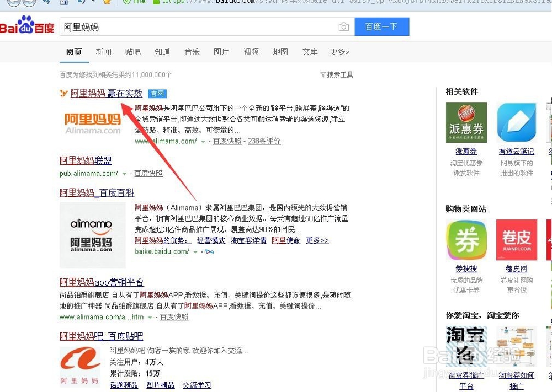Click the bookmark star in browser toolbar
This screenshot has height=392, width=552.
[x=107, y=2]
